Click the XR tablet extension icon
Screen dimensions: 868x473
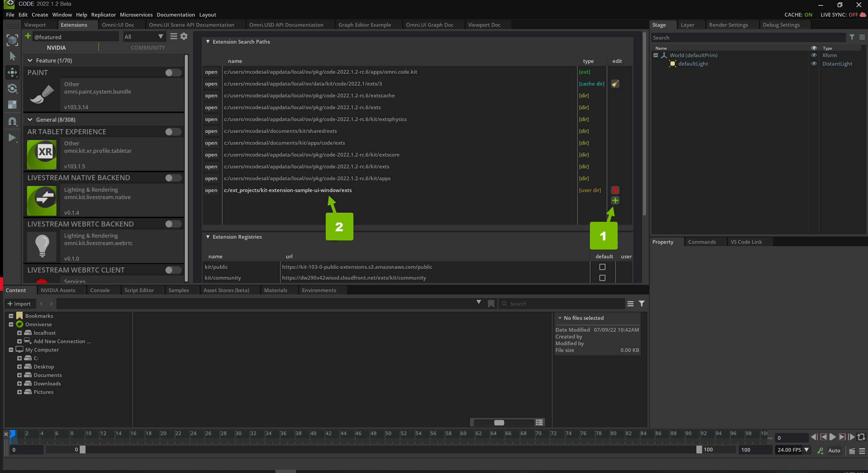[42, 155]
